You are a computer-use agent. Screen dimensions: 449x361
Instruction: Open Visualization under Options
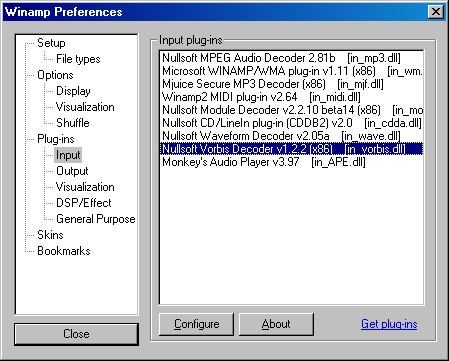[85, 107]
